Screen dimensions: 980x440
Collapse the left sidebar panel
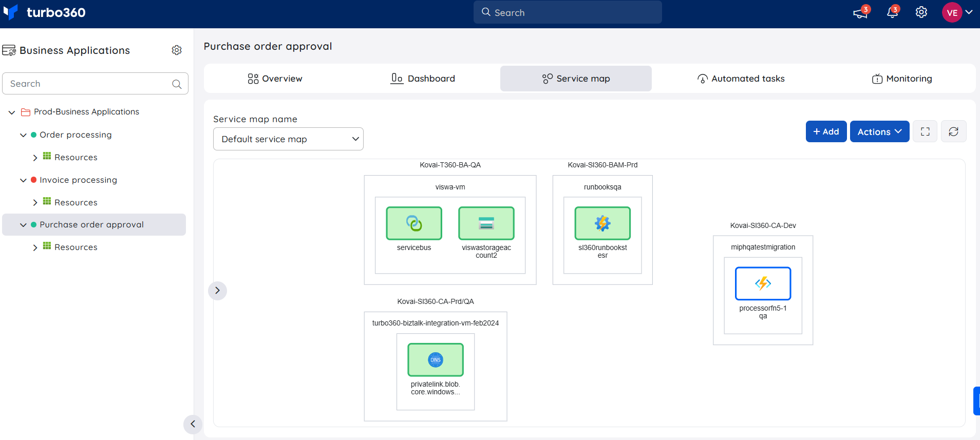point(193,424)
